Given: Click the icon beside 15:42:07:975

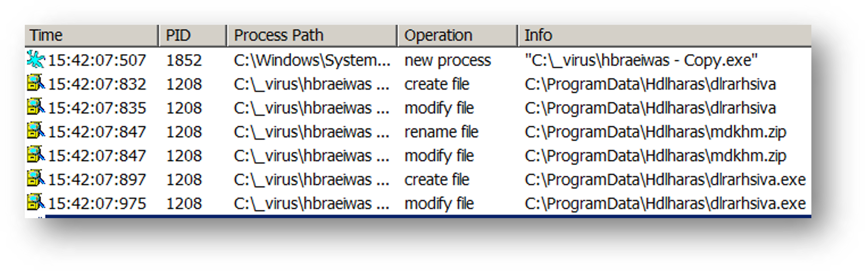Looking at the screenshot, I should (x=36, y=202).
